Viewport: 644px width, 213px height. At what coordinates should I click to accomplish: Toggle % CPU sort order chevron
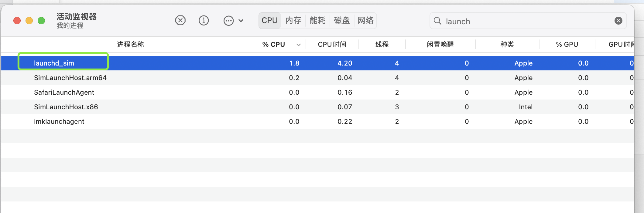[299, 45]
